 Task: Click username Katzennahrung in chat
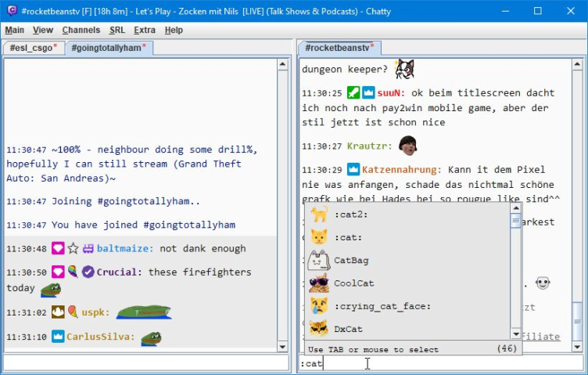[x=402, y=169]
